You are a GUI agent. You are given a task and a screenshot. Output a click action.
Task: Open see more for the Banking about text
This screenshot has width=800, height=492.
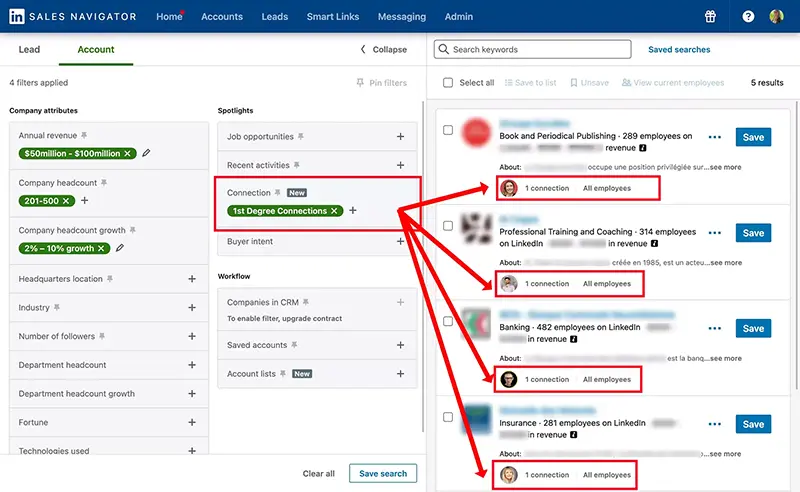coord(726,358)
